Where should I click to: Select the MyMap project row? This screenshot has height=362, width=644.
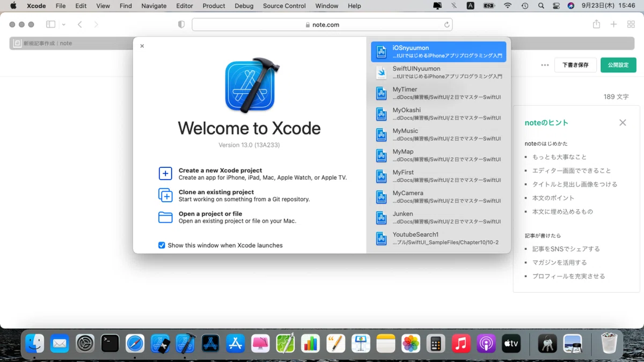[438, 156]
